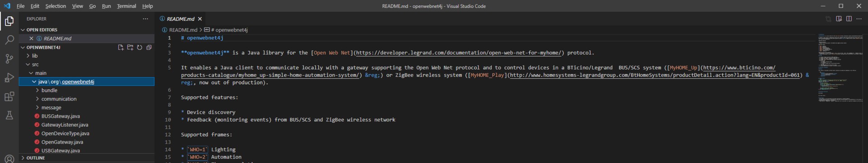
Task: Open BUSGateway.java file
Action: click(61, 116)
